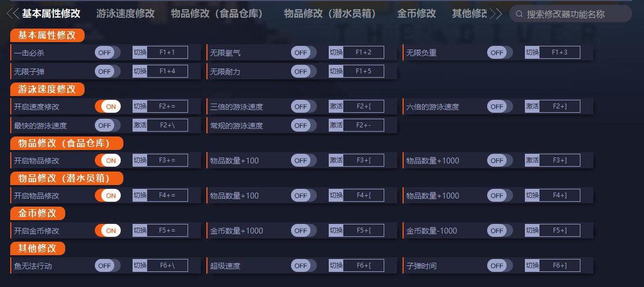Open 金币修改 tab
This screenshot has width=644, height=287.
pyautogui.click(x=416, y=13)
